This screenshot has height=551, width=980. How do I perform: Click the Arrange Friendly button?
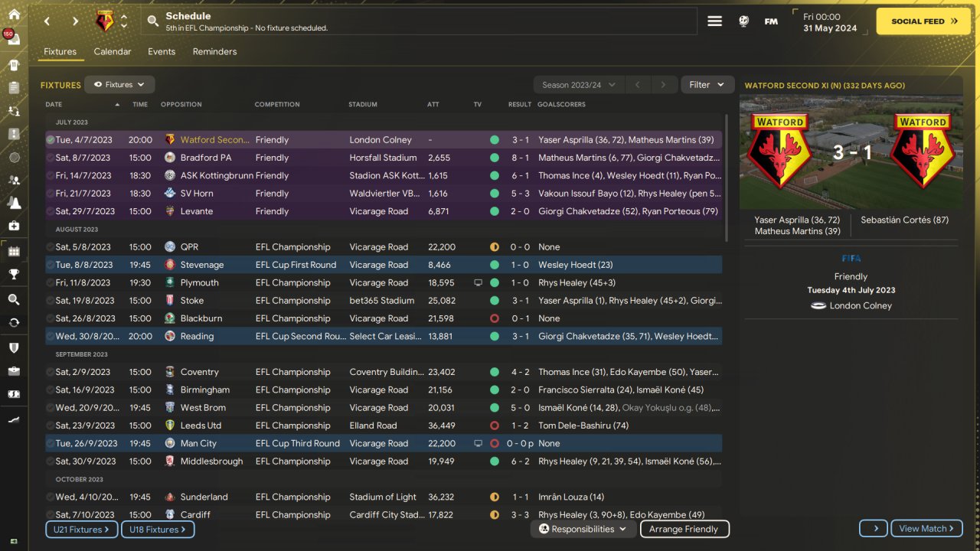coord(684,529)
